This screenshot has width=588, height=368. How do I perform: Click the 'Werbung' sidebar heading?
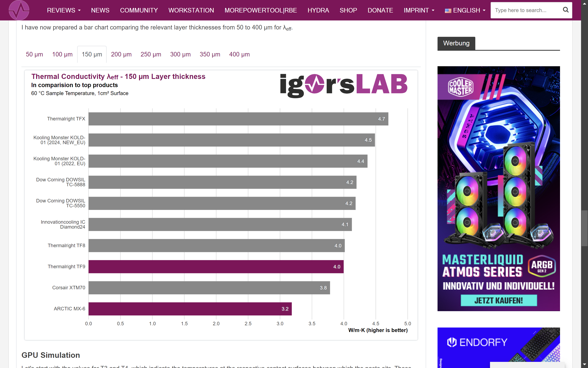(x=456, y=43)
